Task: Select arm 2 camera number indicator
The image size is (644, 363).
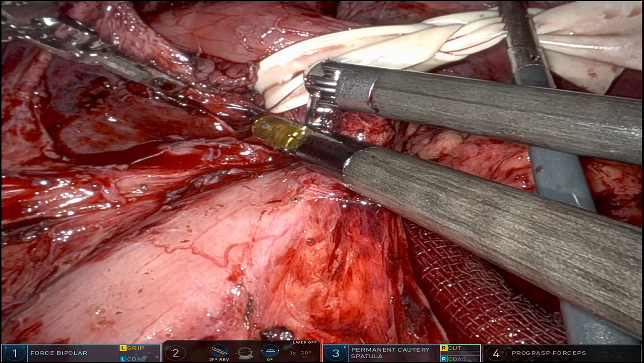Action: (176, 353)
